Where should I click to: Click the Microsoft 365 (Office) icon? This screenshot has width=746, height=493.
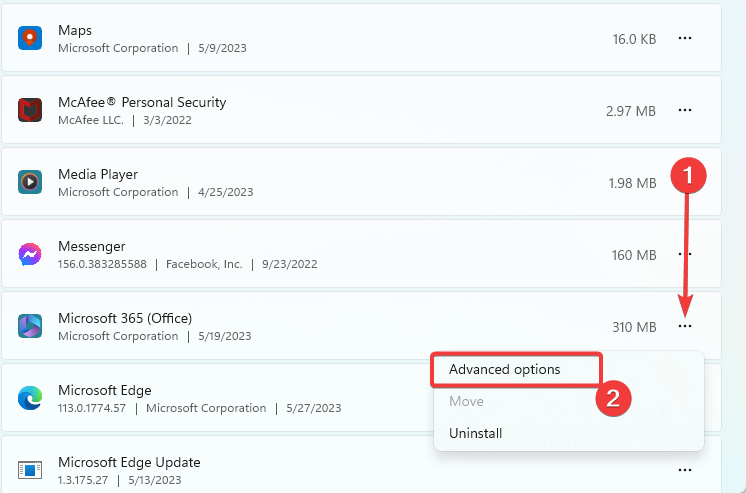30,326
